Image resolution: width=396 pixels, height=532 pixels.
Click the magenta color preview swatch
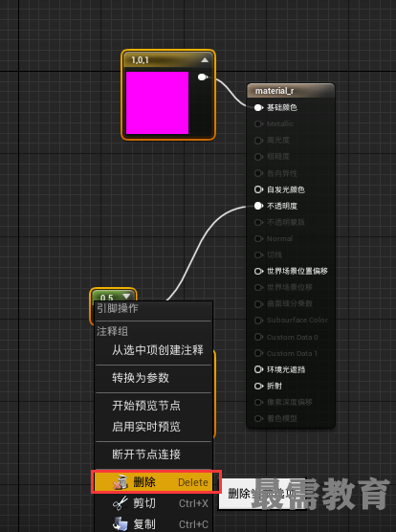coord(157,102)
